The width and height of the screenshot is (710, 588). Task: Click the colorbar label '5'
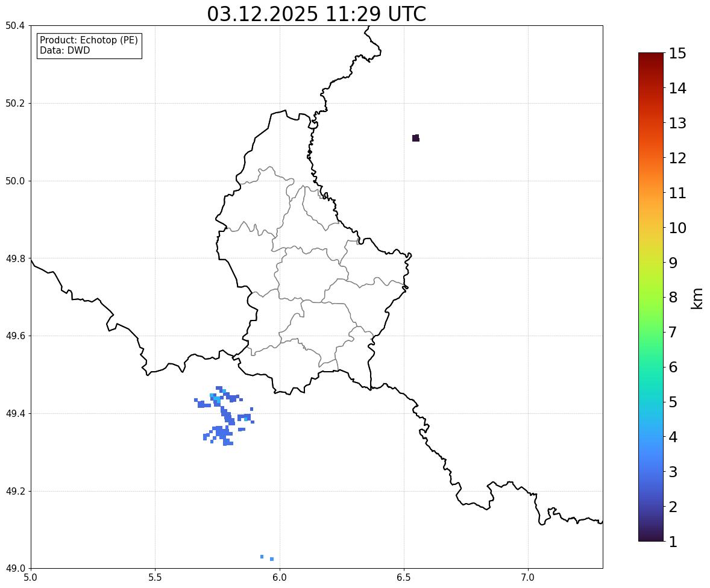tap(673, 402)
